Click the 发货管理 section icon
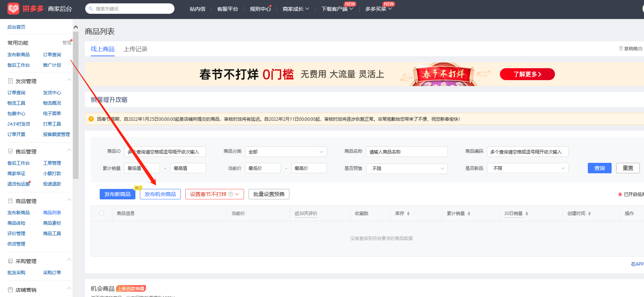The width and height of the screenshot is (644, 297). 10,81
